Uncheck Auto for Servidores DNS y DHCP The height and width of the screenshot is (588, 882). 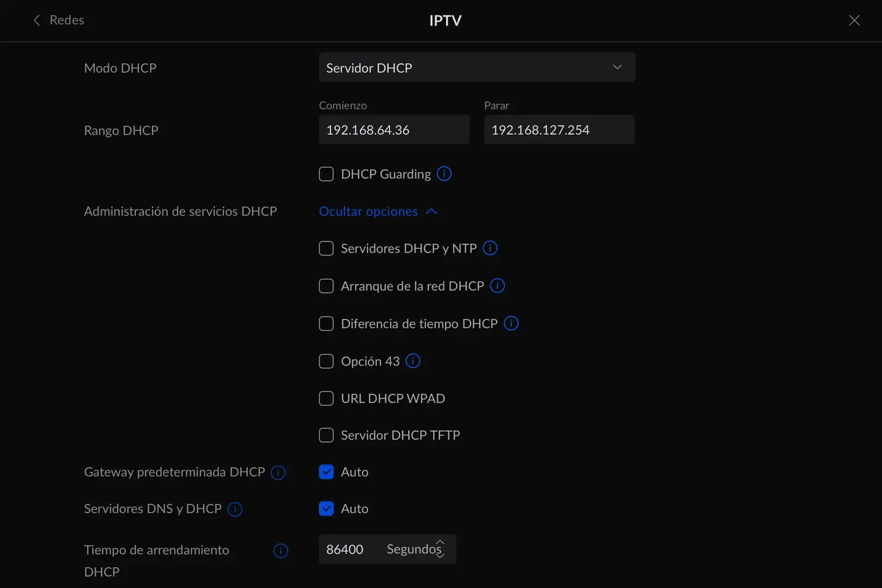[326, 509]
